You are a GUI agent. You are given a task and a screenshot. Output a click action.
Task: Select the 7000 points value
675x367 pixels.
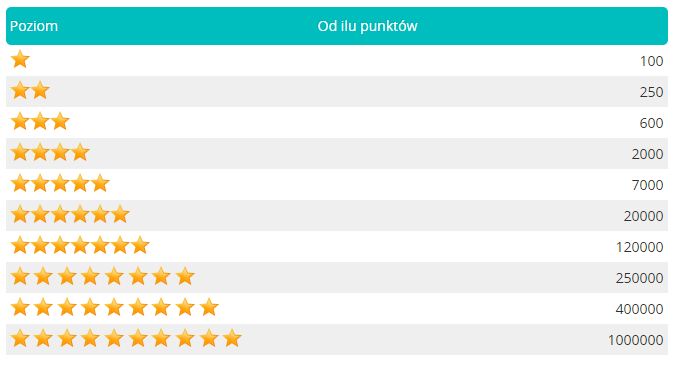coord(647,185)
